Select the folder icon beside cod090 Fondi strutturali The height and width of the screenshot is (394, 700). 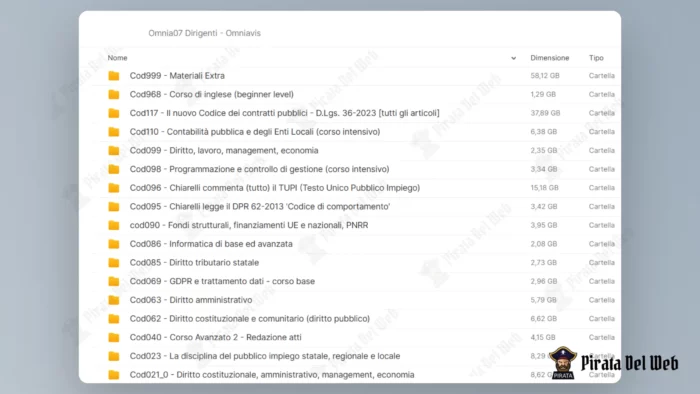click(x=114, y=225)
